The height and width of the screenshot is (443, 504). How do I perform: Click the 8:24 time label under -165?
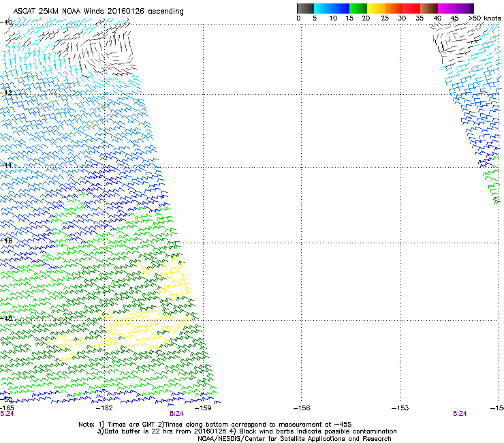[7, 414]
